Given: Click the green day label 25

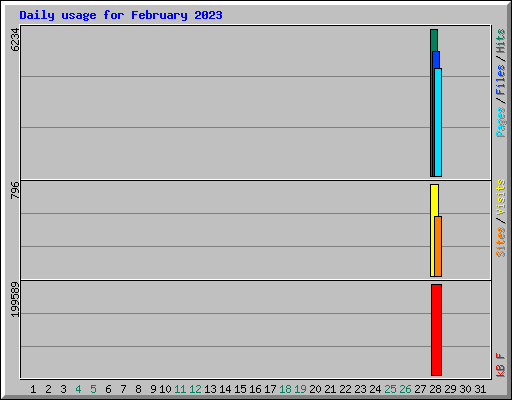Looking at the screenshot, I should click(x=390, y=389).
